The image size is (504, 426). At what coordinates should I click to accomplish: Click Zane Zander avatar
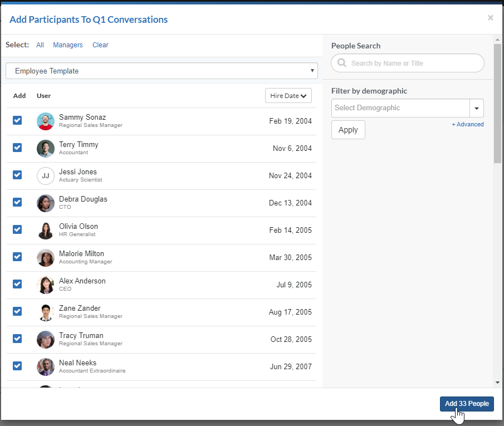[x=46, y=312]
